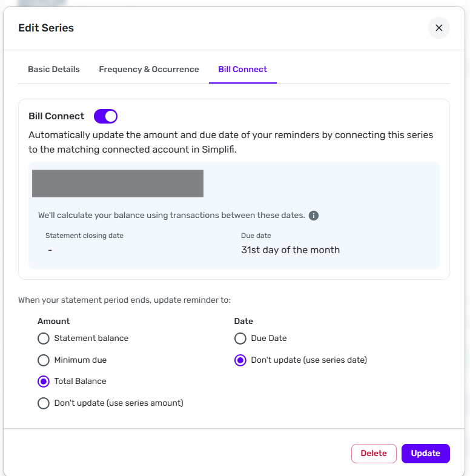Select the Total Balance radio button
The width and height of the screenshot is (470, 476).
click(44, 382)
